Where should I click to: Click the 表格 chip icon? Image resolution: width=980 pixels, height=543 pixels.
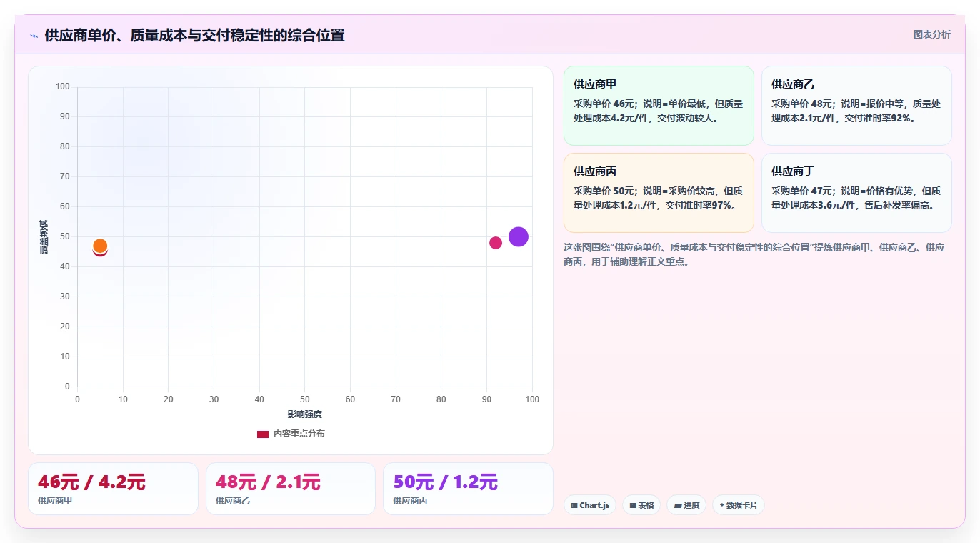pos(633,505)
